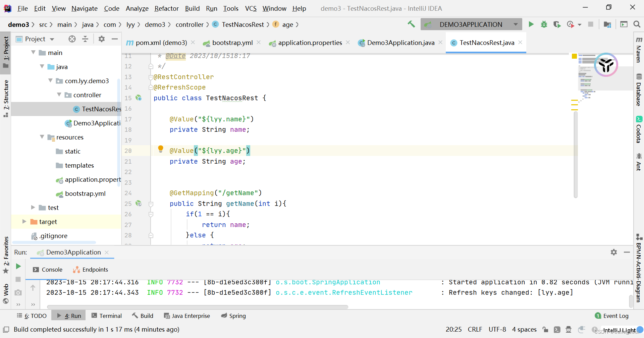Viewport: 644px width, 338px height.
Task: Collapse the resources folder
Action: (42, 137)
